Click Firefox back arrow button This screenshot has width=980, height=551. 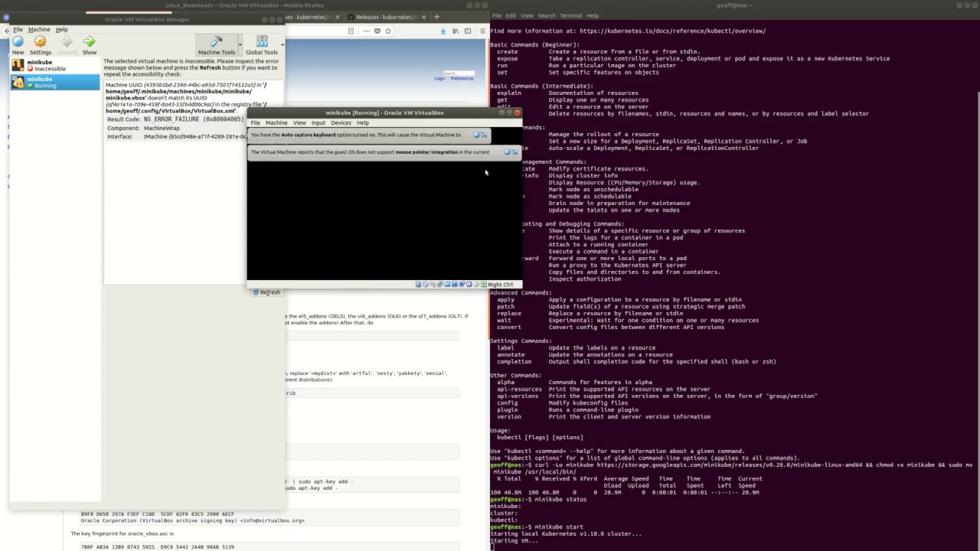coord(7,31)
